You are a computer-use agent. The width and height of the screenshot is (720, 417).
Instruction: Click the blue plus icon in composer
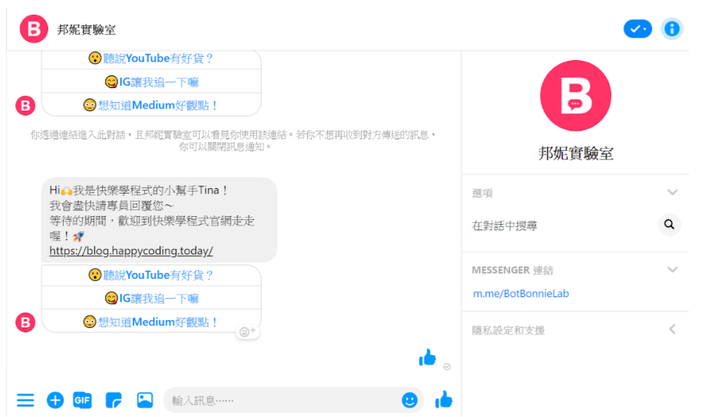(55, 400)
